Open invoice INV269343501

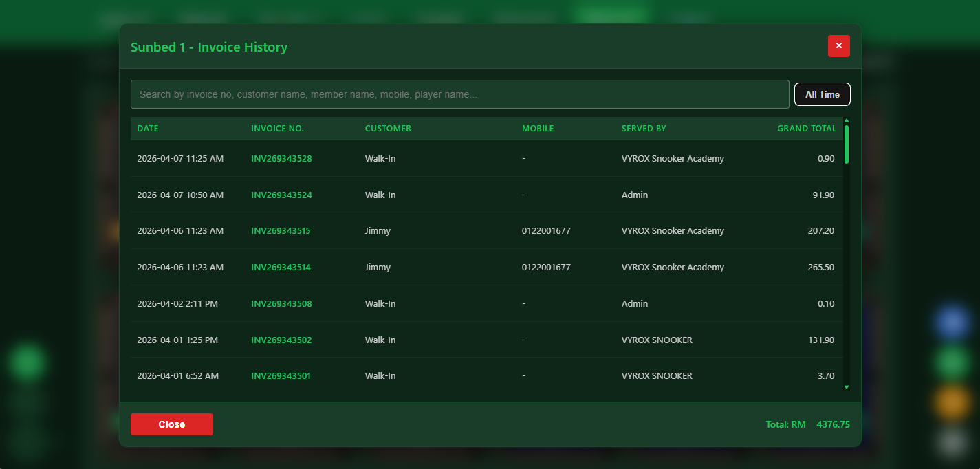(281, 375)
